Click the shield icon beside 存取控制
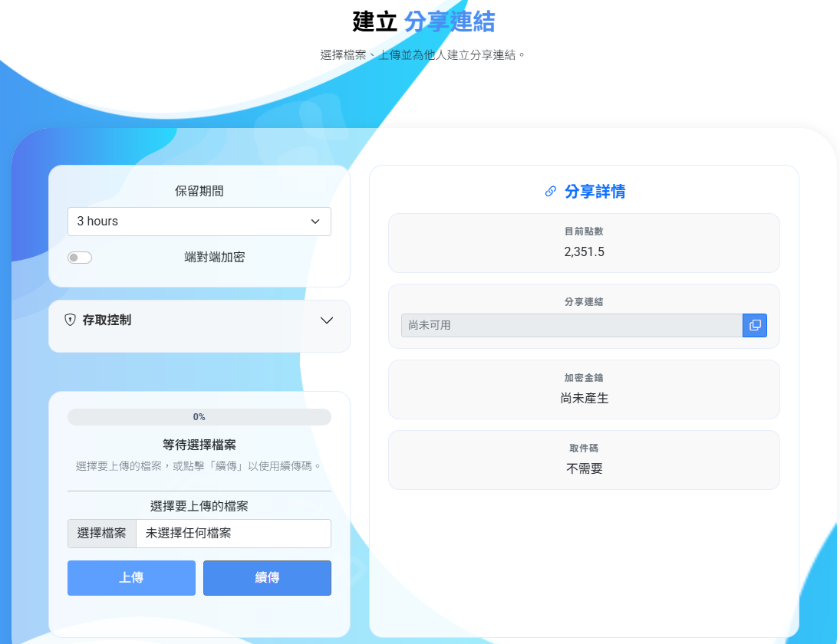The width and height of the screenshot is (840, 644). click(70, 320)
